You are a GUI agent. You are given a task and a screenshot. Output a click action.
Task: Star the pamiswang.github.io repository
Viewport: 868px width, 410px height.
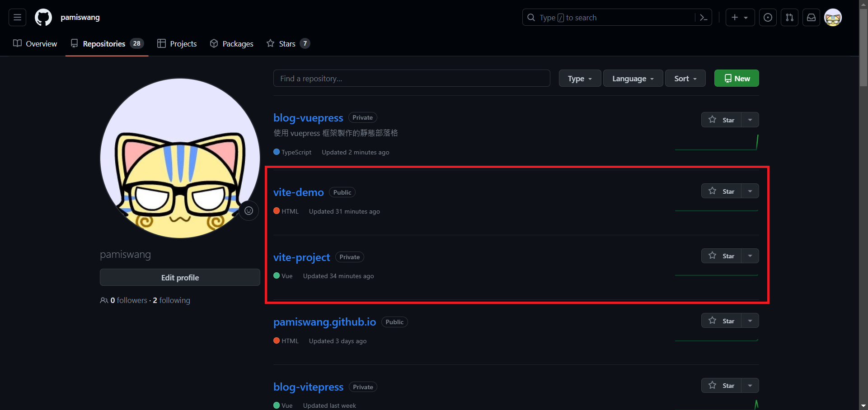click(722, 321)
